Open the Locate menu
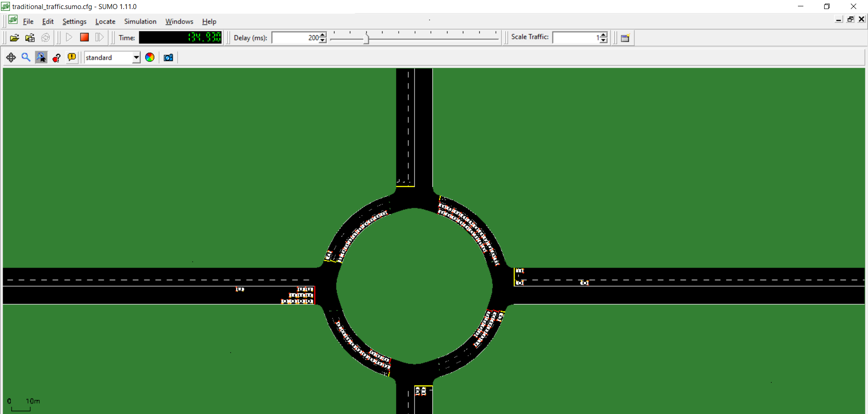 click(x=105, y=21)
